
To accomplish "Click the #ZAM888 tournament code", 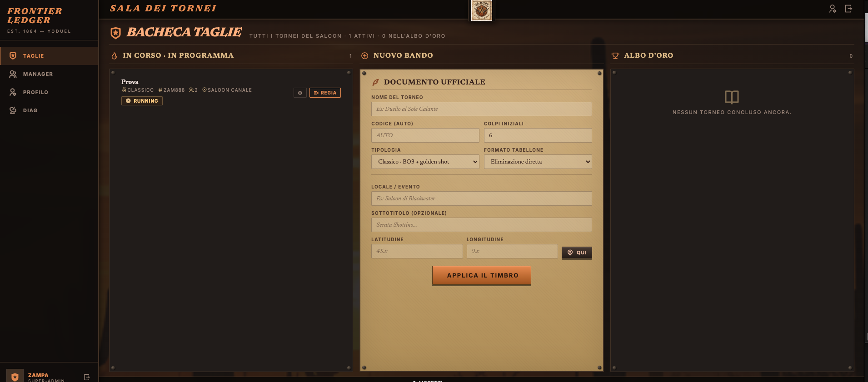I will 171,90.
